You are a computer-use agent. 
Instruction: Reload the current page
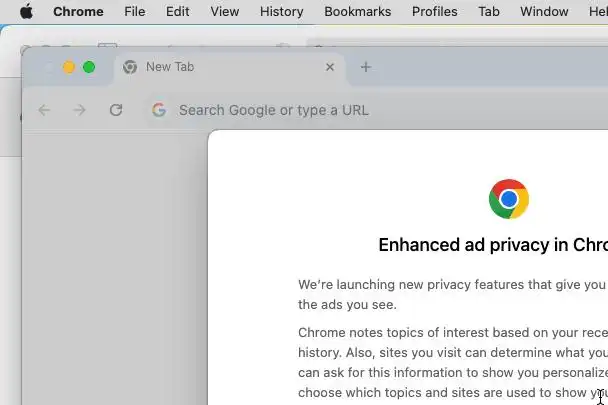116,110
